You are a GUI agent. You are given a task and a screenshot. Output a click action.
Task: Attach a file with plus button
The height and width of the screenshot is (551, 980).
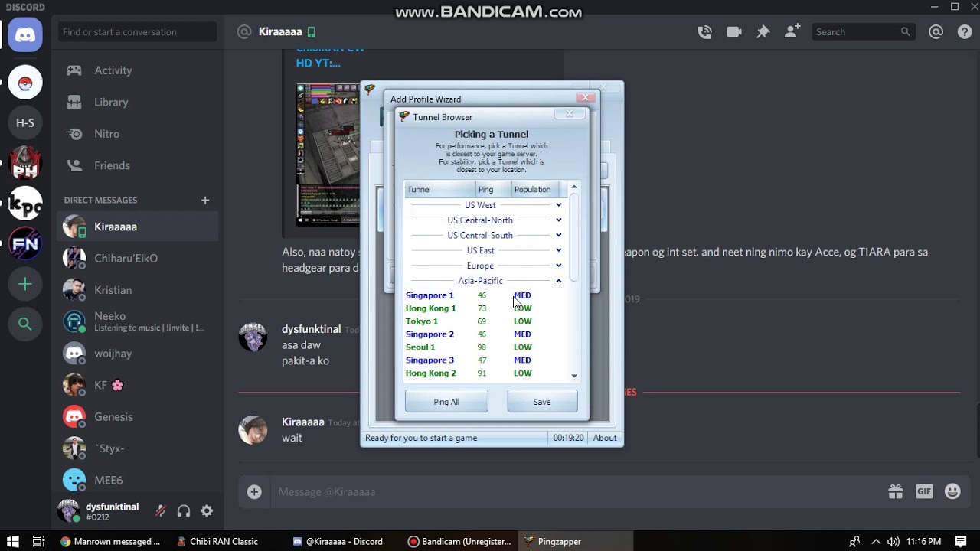tap(254, 492)
